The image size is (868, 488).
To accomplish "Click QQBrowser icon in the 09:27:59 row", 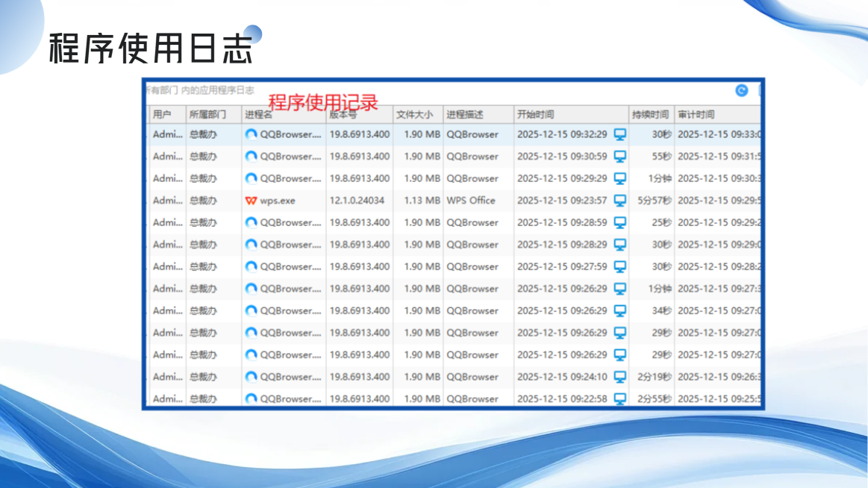I will 252,266.
